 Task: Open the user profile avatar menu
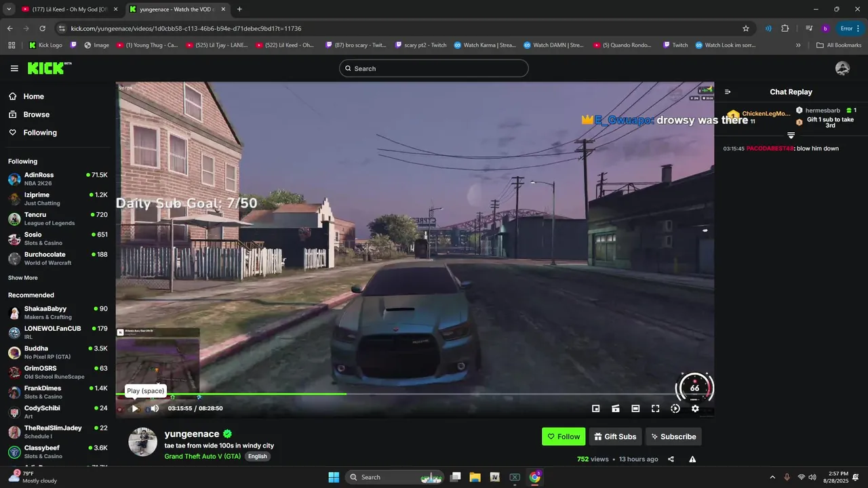coord(842,68)
